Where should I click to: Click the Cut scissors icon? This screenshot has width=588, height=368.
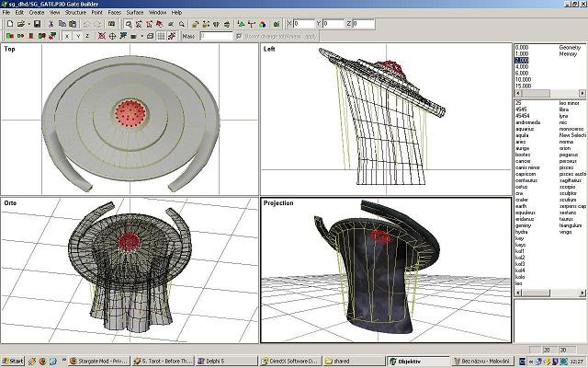(x=51, y=24)
